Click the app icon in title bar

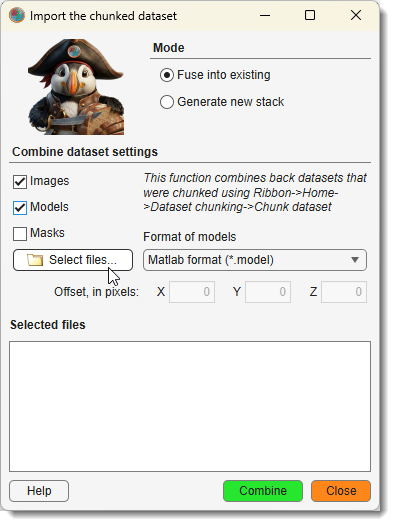(x=17, y=15)
